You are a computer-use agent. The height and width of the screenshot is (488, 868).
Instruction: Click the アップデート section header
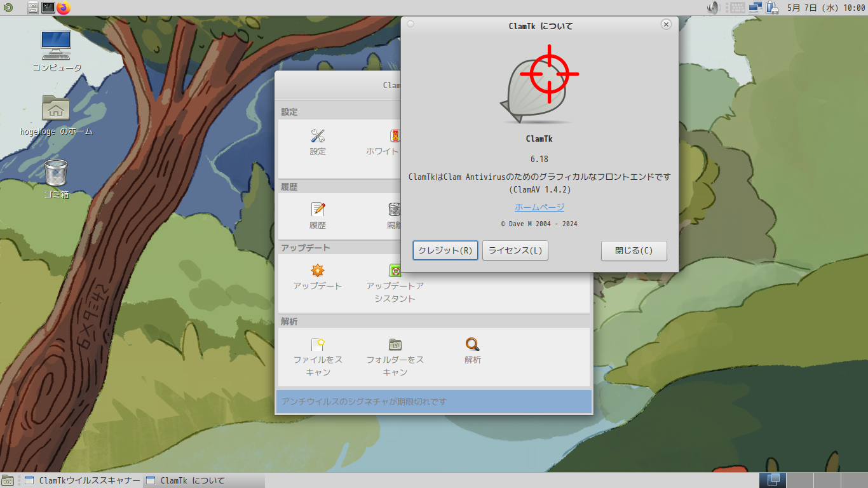click(x=306, y=248)
